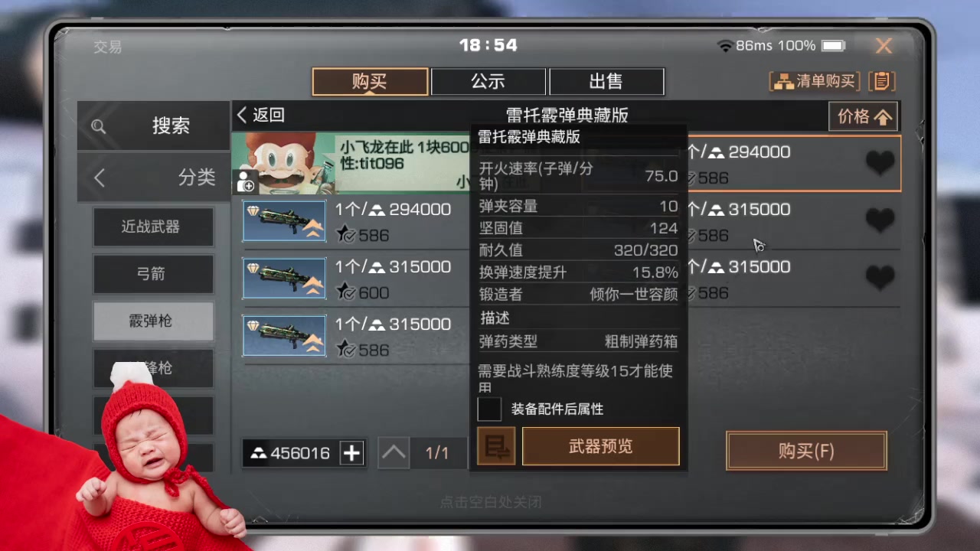Go to previous page with up arrow
This screenshot has height=551, width=980.
tap(394, 453)
